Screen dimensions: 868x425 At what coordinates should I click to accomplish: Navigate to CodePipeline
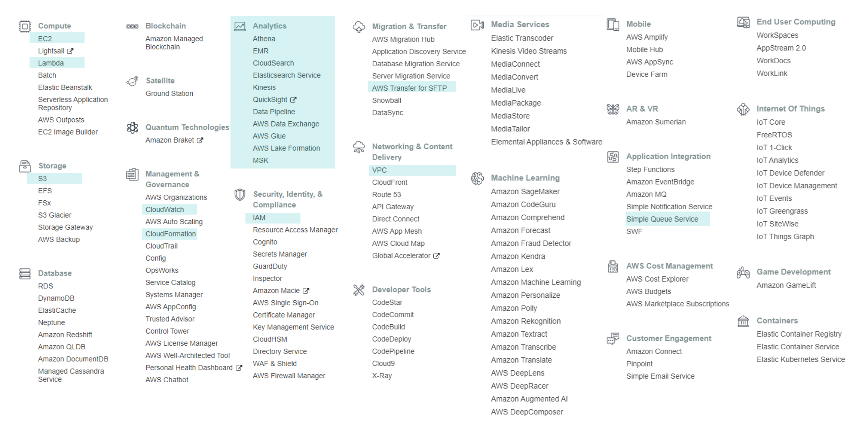tap(393, 351)
